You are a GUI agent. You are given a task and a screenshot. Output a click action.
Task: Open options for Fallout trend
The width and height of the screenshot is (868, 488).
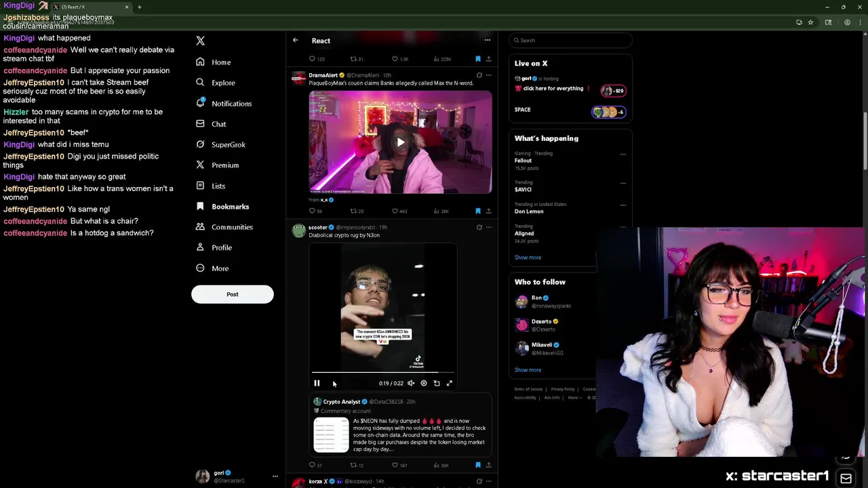point(623,154)
